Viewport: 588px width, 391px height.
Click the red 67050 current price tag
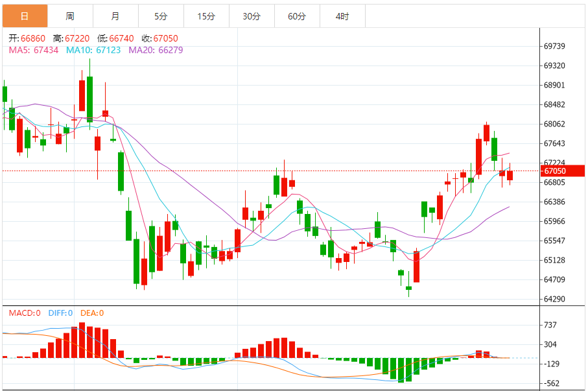[x=563, y=171]
